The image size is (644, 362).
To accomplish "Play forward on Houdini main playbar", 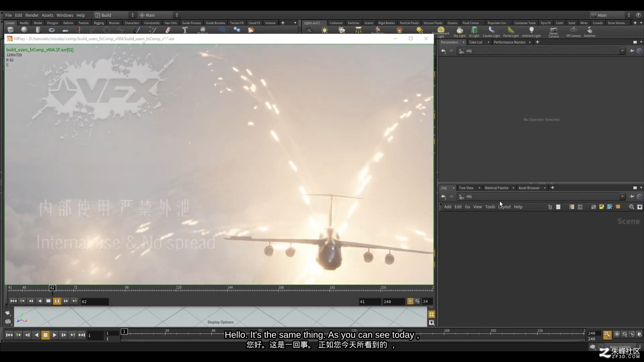I will coord(54,335).
